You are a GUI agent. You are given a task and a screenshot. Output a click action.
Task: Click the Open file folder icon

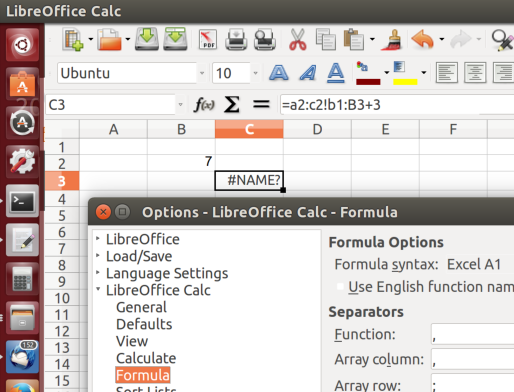(x=109, y=40)
